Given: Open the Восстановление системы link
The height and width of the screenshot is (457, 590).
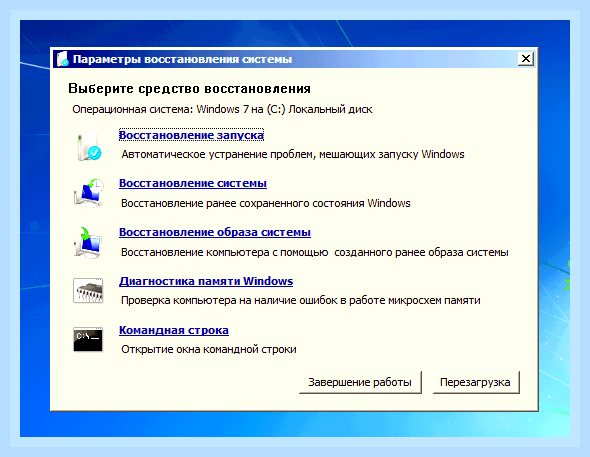Looking at the screenshot, I should coord(193,183).
